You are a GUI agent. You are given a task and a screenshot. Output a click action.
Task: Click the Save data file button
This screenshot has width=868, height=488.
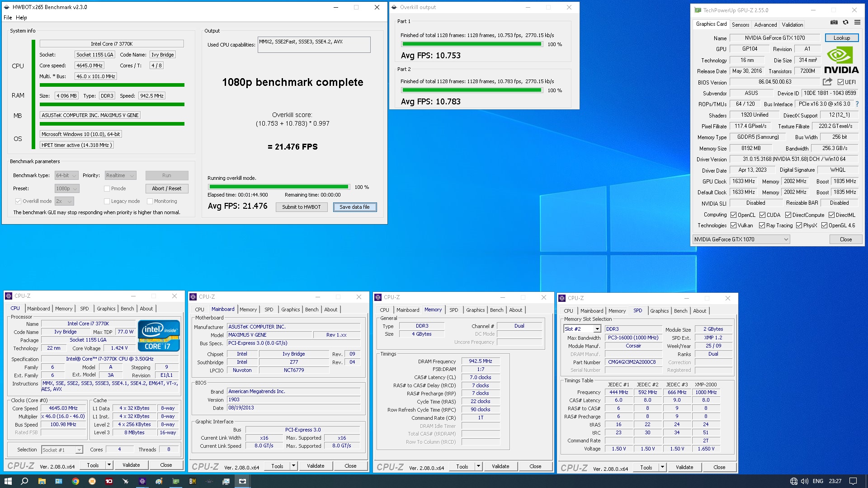[355, 207]
